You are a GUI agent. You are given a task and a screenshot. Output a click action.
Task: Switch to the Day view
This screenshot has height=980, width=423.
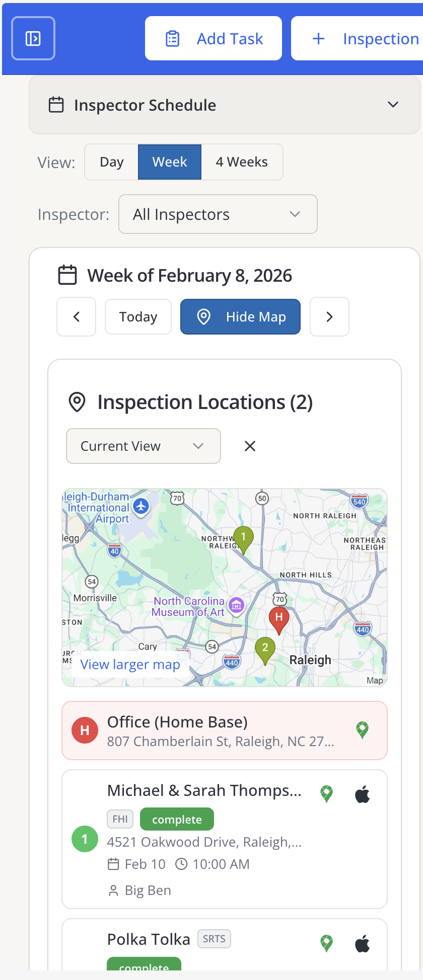click(111, 161)
